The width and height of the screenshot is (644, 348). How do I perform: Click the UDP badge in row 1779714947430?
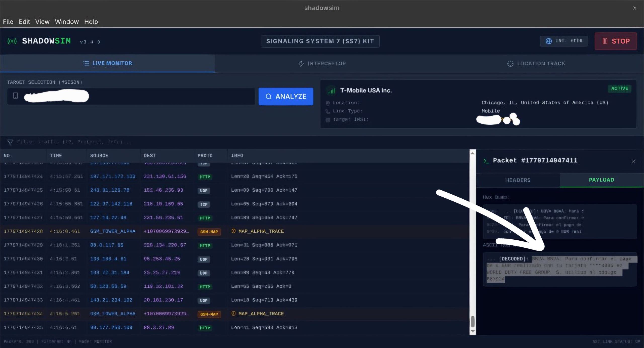(x=204, y=259)
